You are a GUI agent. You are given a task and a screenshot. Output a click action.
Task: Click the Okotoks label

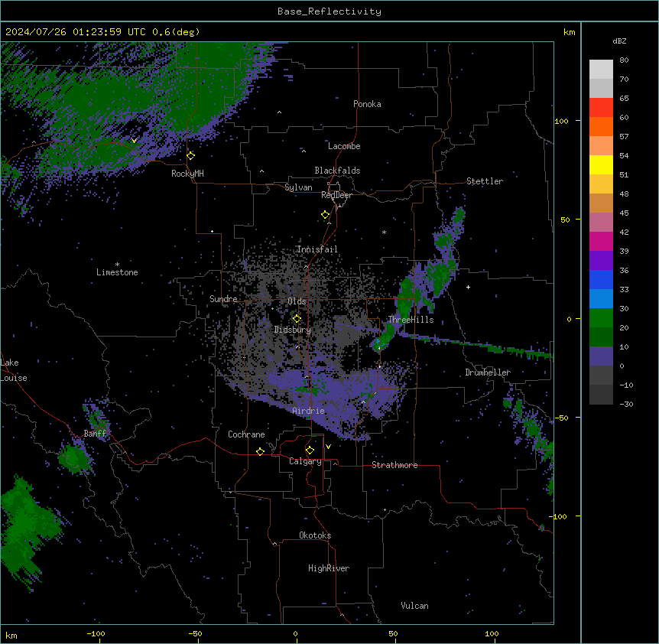(315, 535)
